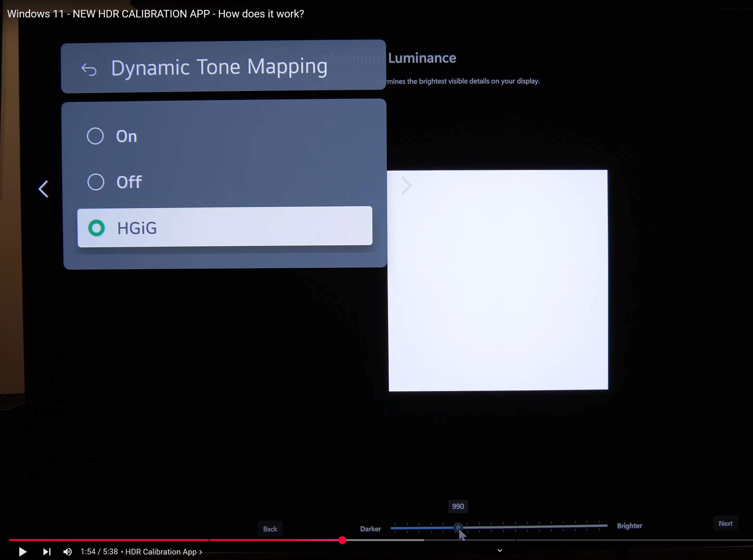753x560 pixels.
Task: Choose the HGiG tone mapping option
Action: [225, 226]
